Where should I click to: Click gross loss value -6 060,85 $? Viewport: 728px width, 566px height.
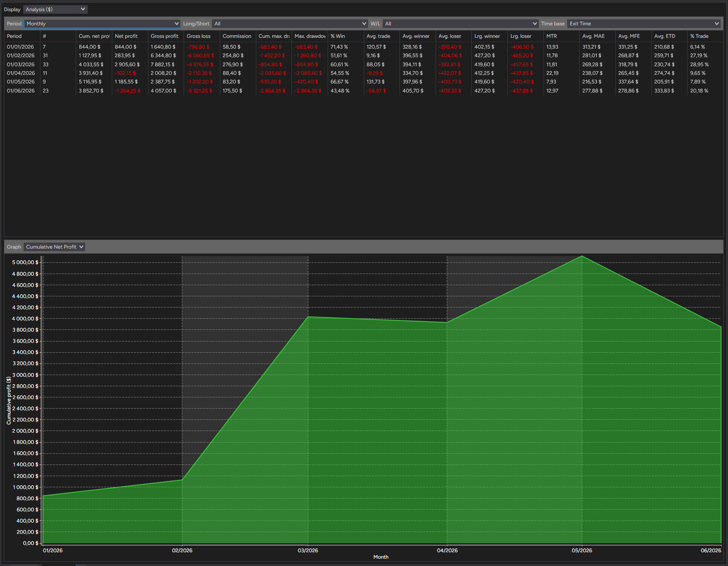coord(200,55)
